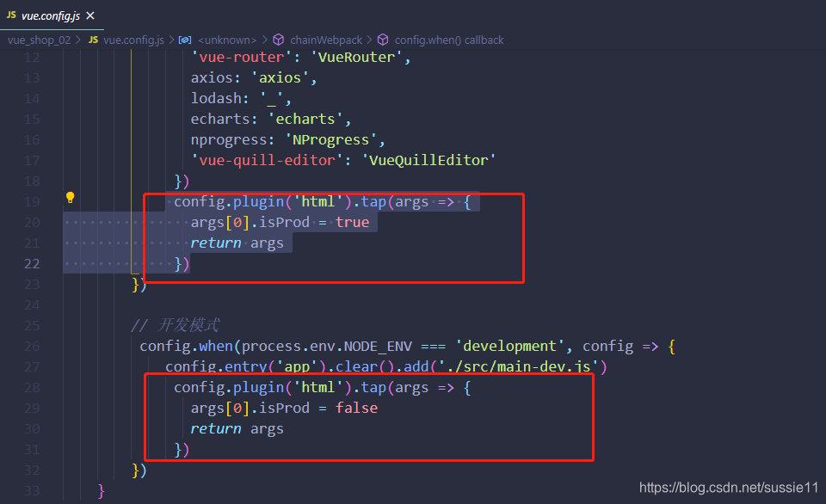Click 'vue-router' key on line 12
Screen dimensions: 826x504
[x=242, y=57]
